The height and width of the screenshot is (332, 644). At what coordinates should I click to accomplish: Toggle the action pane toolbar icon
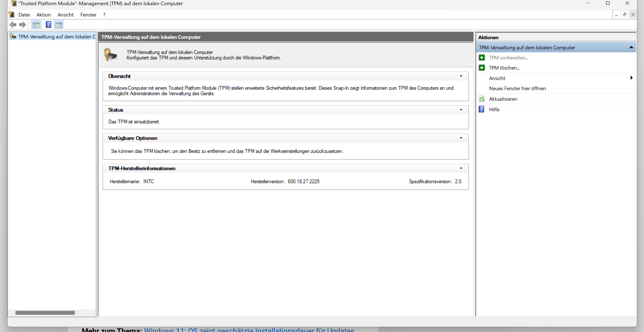(59, 25)
